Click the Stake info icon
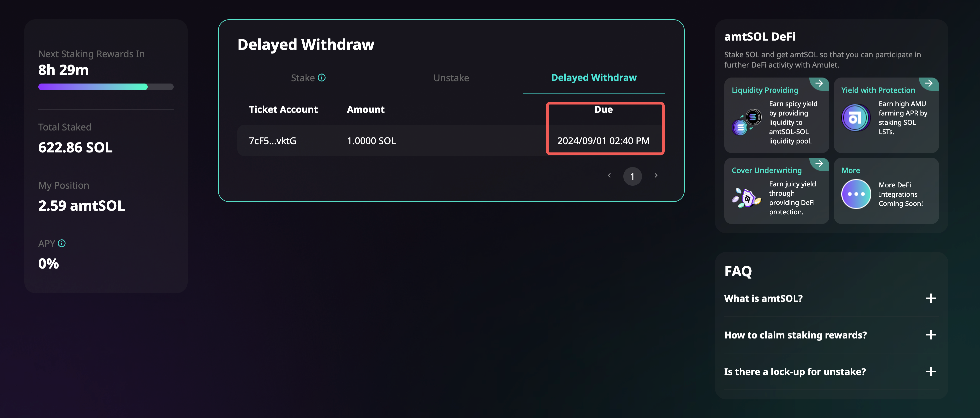The image size is (980, 418). pos(322,78)
